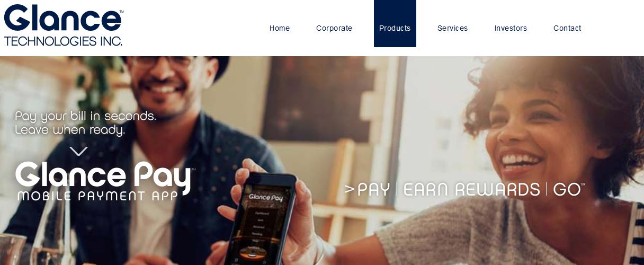Screen dimensions: 644x265
Task: Open the Investors section
Action: [x=511, y=28]
